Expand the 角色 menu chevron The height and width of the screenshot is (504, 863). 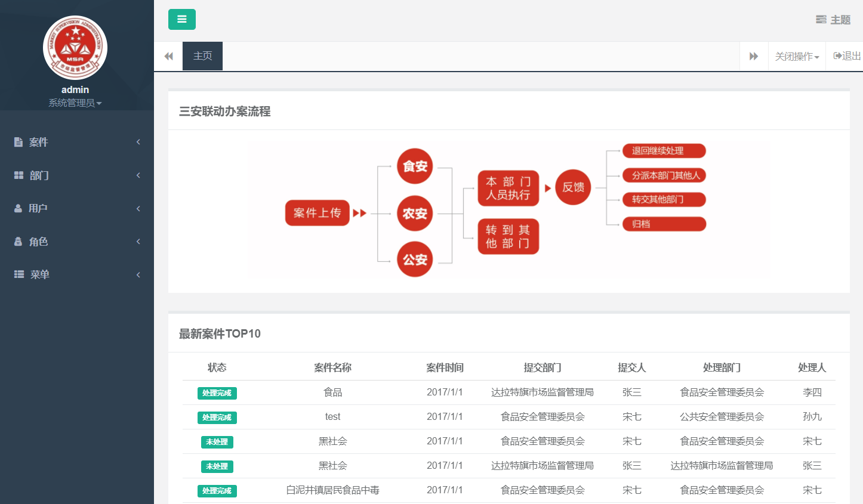point(138,242)
